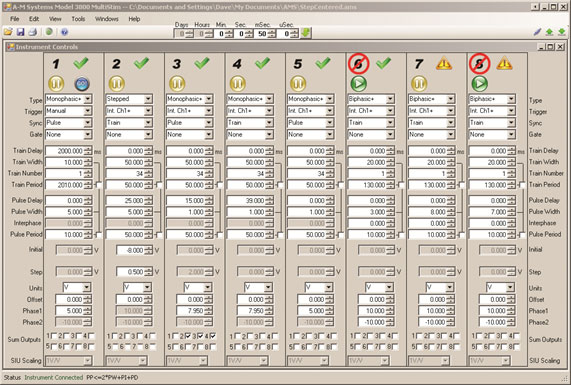Open channel 6 Type dropdown showing Biphasic+
The height and width of the screenshot is (385, 571).
[371, 99]
